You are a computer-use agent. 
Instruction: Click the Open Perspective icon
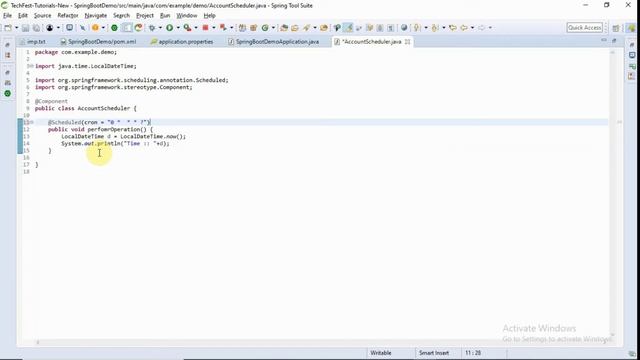(x=616, y=28)
